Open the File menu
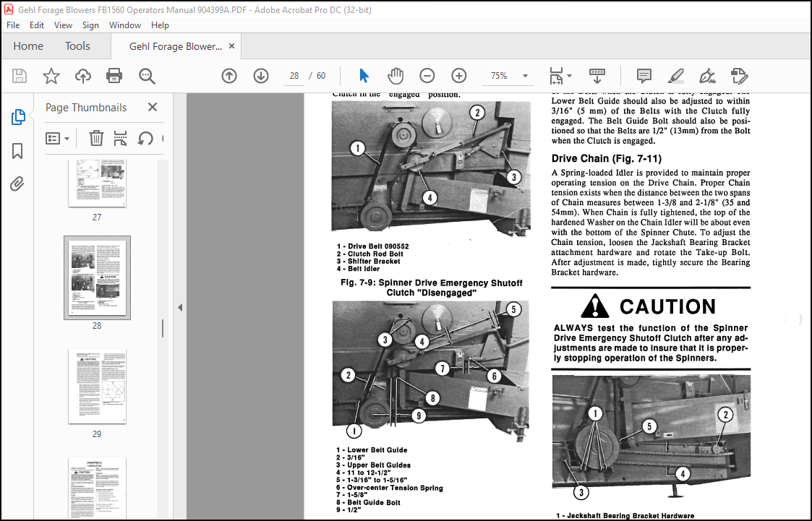The image size is (812, 521). [x=13, y=25]
